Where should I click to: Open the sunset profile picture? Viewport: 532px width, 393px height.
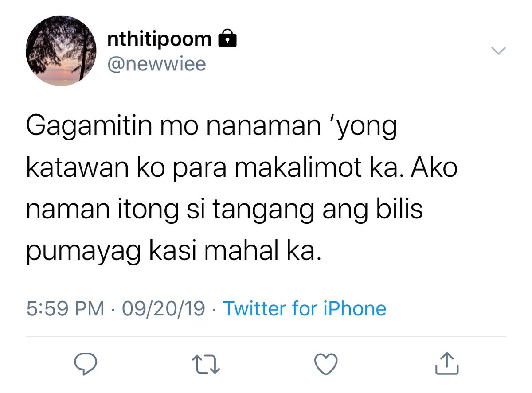[x=61, y=51]
